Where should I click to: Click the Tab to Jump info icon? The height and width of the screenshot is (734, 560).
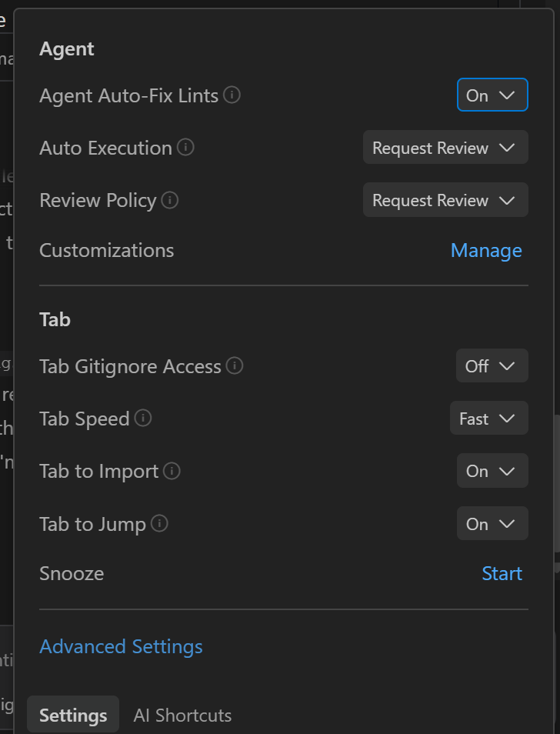(x=159, y=524)
